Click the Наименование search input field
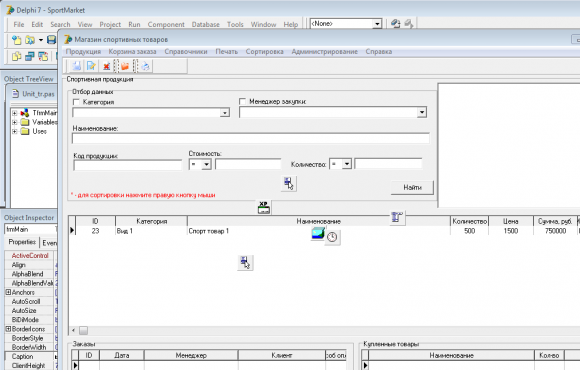The image size is (580, 370). 251,138
